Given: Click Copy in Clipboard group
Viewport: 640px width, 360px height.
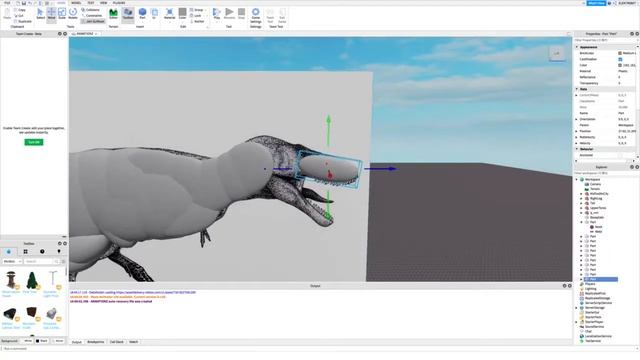Looking at the screenshot, I should coord(20,10).
